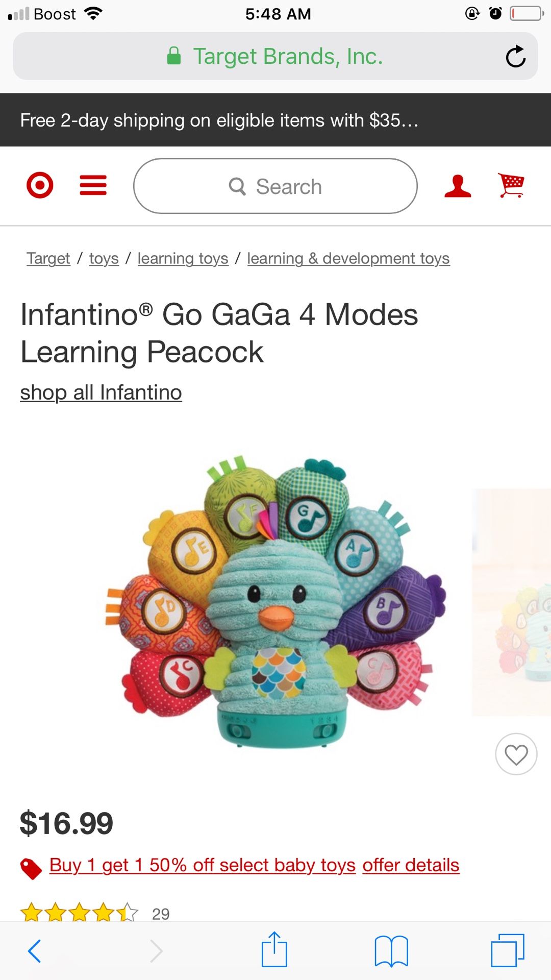Toggle the heart favorite button
The width and height of the screenshot is (551, 980).
coord(516,754)
